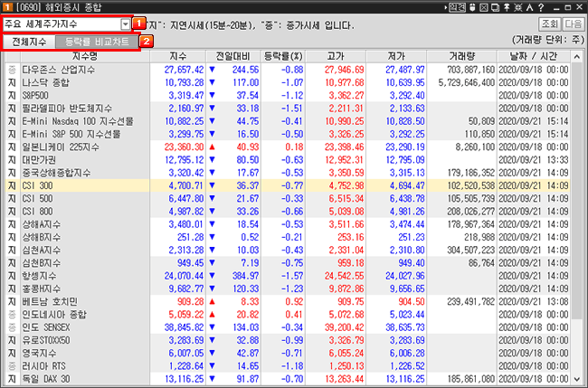The height and width of the screenshot is (388, 588).
Task: Click the small arrow icon in title bar
Action: tap(445, 7)
